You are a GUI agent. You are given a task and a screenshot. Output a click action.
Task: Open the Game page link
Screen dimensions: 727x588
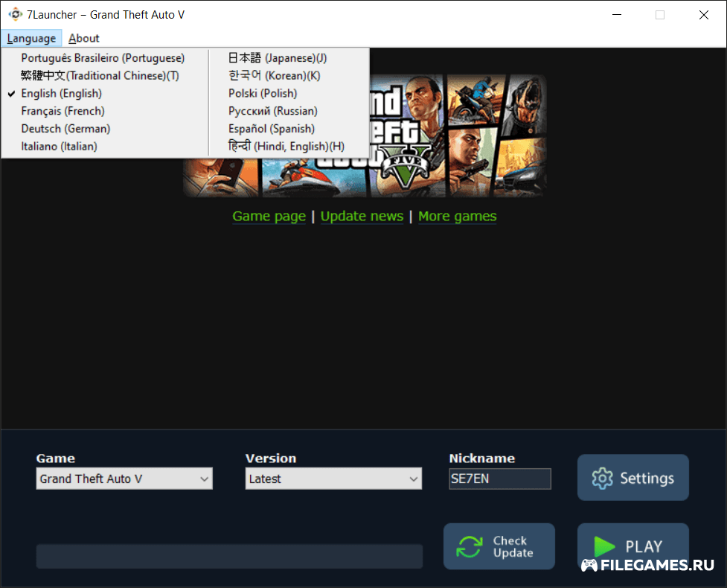[x=269, y=216]
